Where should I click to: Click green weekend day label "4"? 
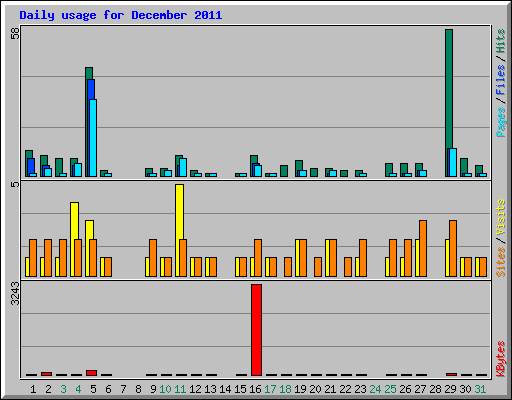tap(78, 389)
